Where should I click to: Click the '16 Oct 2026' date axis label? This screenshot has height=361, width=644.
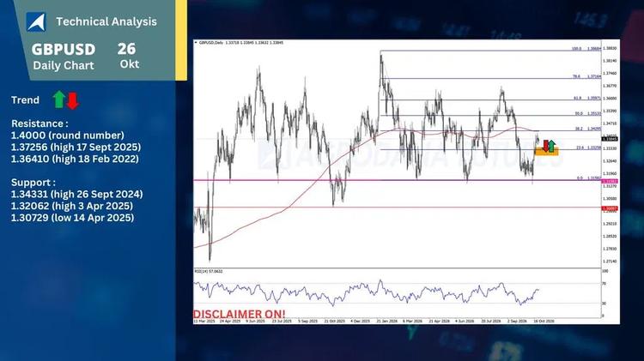coord(544,322)
